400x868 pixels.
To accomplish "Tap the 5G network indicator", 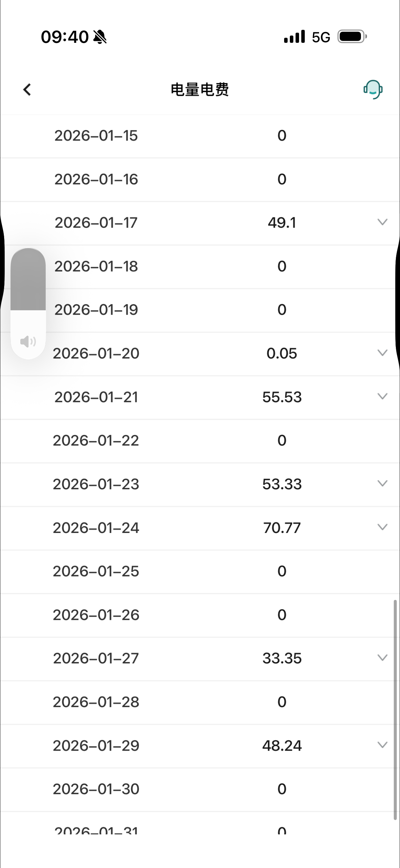I will pyautogui.click(x=321, y=37).
